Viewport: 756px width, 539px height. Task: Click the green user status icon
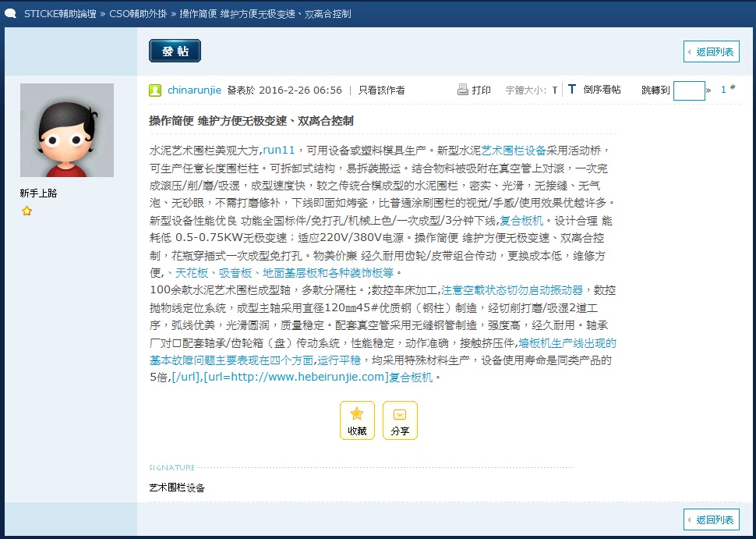[155, 90]
